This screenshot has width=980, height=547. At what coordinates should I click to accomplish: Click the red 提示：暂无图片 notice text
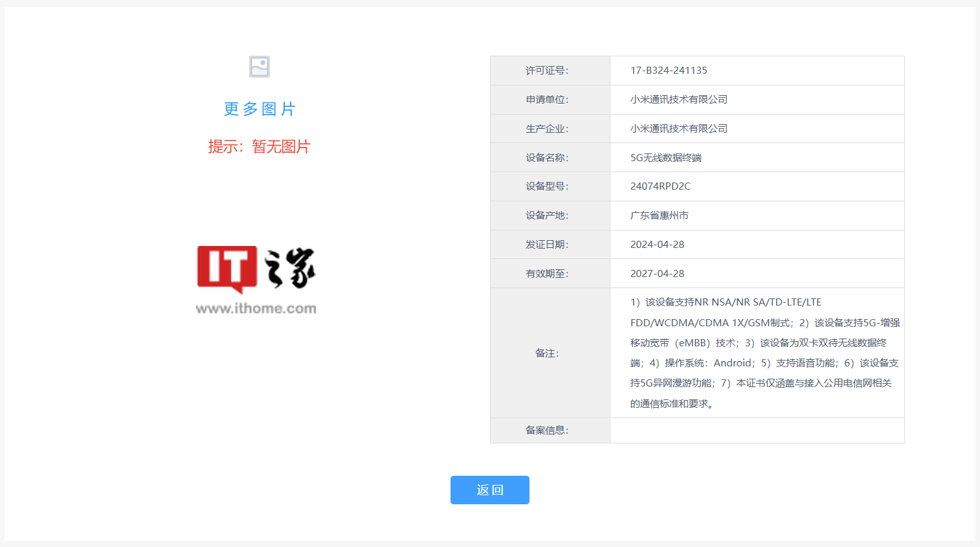point(260,147)
